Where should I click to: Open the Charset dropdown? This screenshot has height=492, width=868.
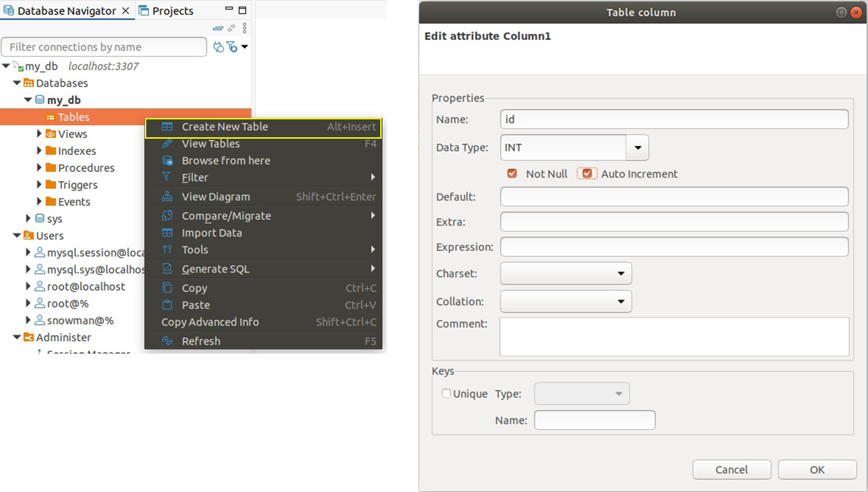tap(566, 274)
